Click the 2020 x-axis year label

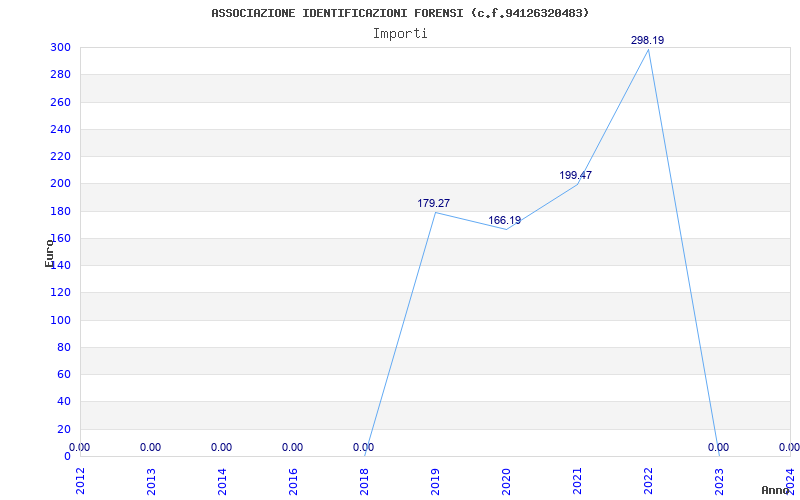click(506, 481)
